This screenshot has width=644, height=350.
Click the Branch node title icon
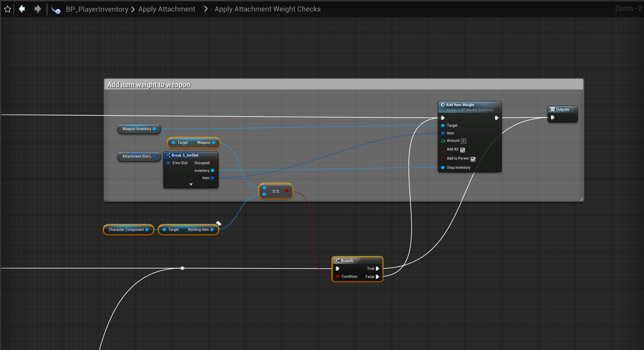(x=338, y=261)
